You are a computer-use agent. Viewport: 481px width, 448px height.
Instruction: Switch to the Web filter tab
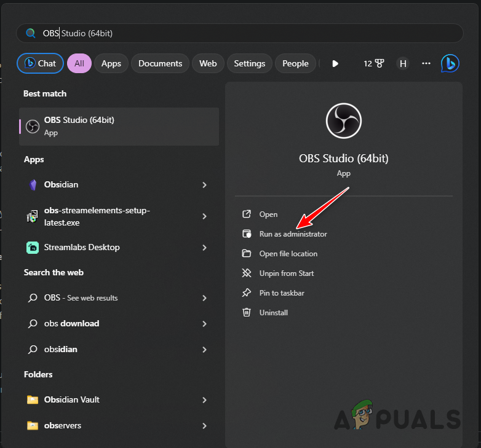[208, 63]
